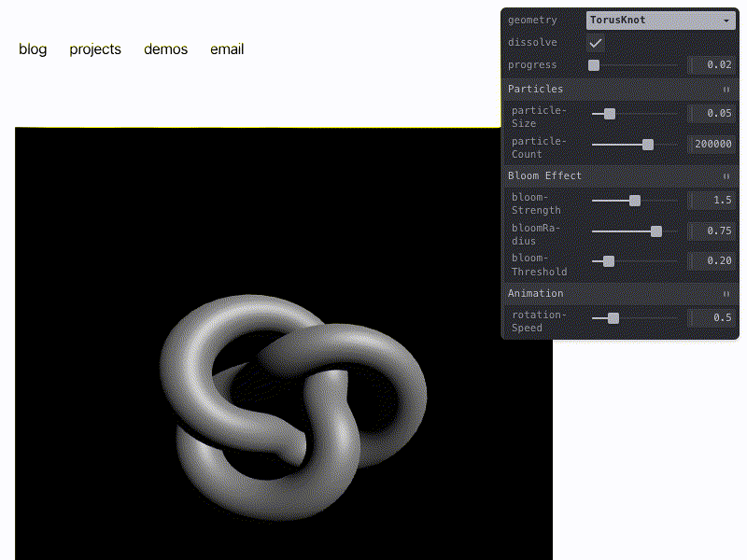The image size is (747, 560).
Task: Toggle the dissolve checkbox
Action: coord(595,43)
